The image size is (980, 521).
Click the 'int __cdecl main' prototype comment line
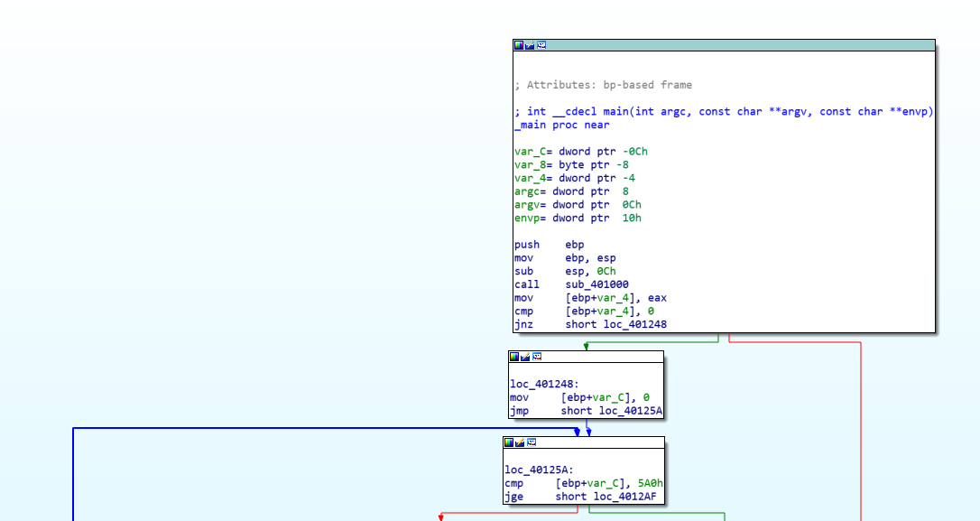click(x=724, y=111)
